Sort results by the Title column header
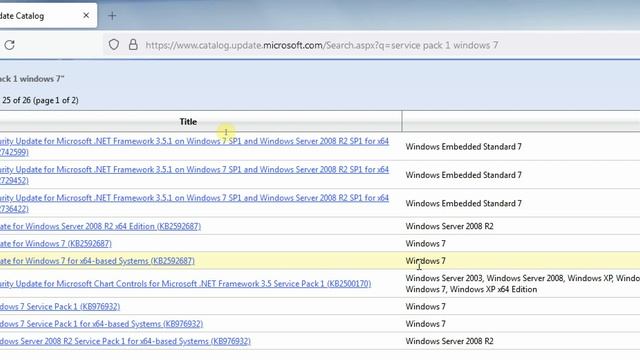This screenshot has height=360, width=640. [x=188, y=122]
